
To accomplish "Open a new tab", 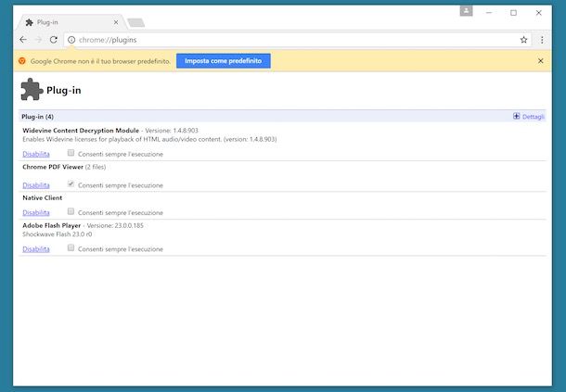I will pos(135,22).
